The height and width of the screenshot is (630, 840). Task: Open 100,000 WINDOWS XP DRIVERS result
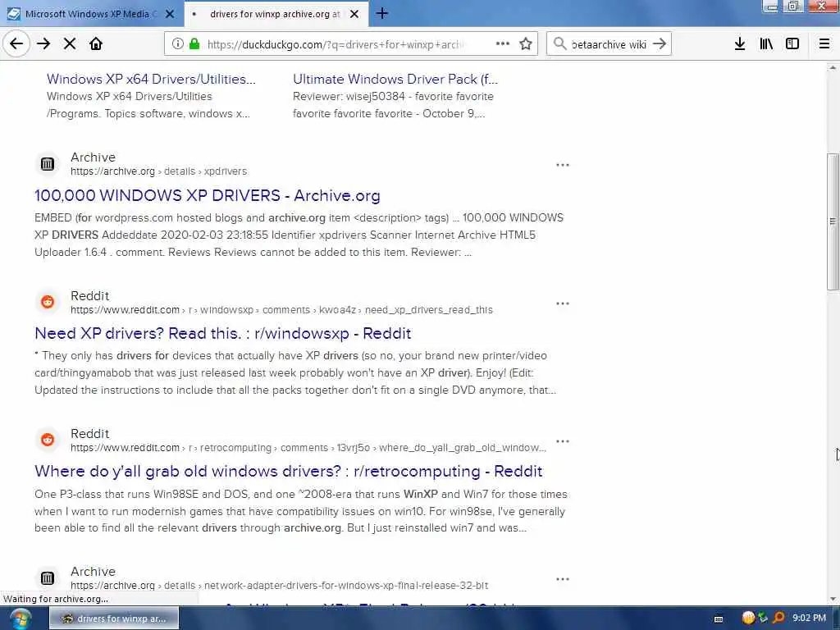(x=208, y=195)
